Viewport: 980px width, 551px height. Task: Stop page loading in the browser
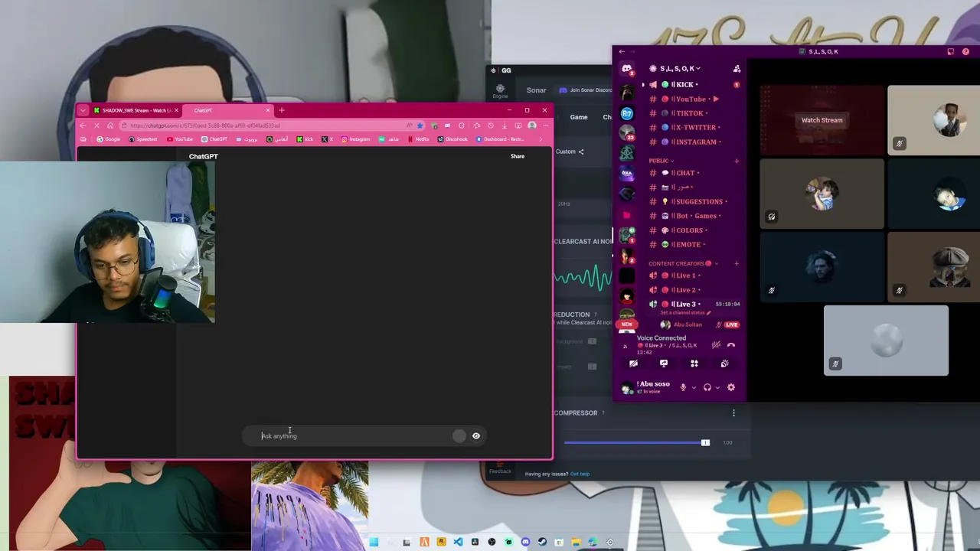(x=96, y=126)
